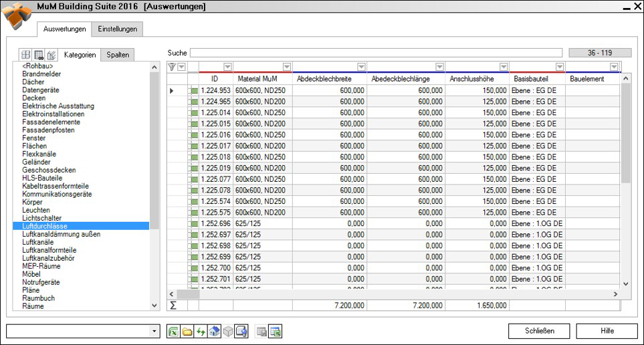Click the table's horizontal scrollbar right arrow
The width and height of the screenshot is (644, 345).
pyautogui.click(x=615, y=294)
